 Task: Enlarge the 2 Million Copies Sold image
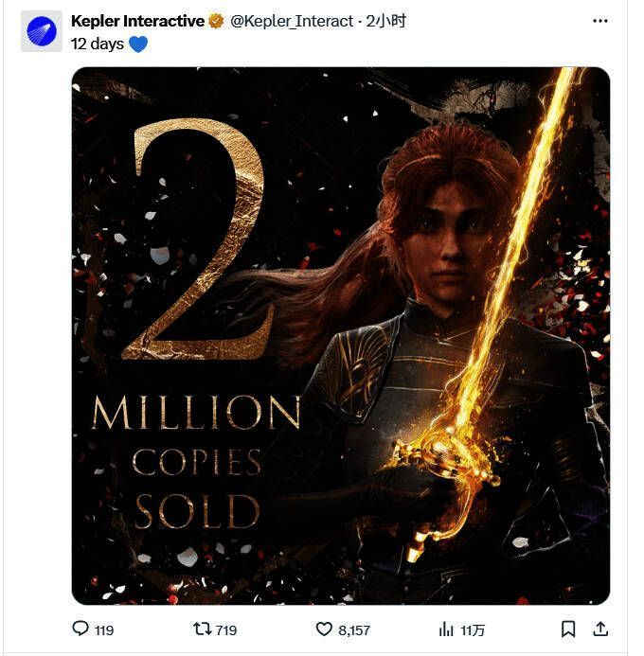[341, 335]
